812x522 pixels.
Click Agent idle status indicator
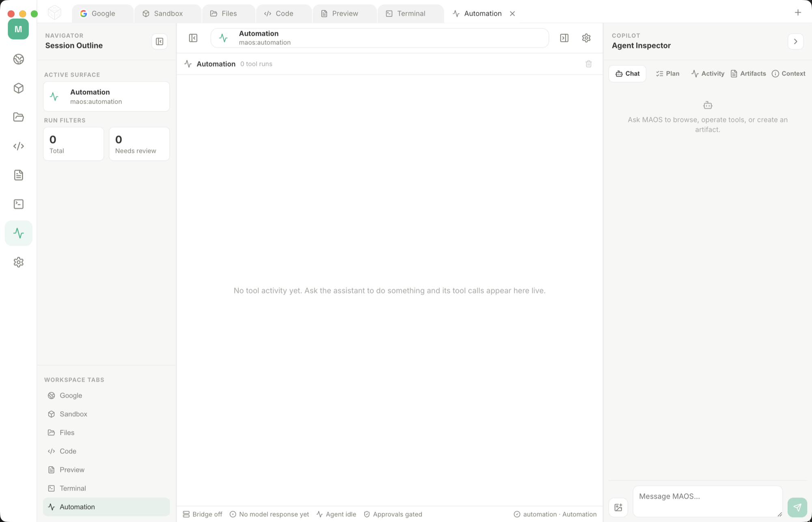coord(336,514)
